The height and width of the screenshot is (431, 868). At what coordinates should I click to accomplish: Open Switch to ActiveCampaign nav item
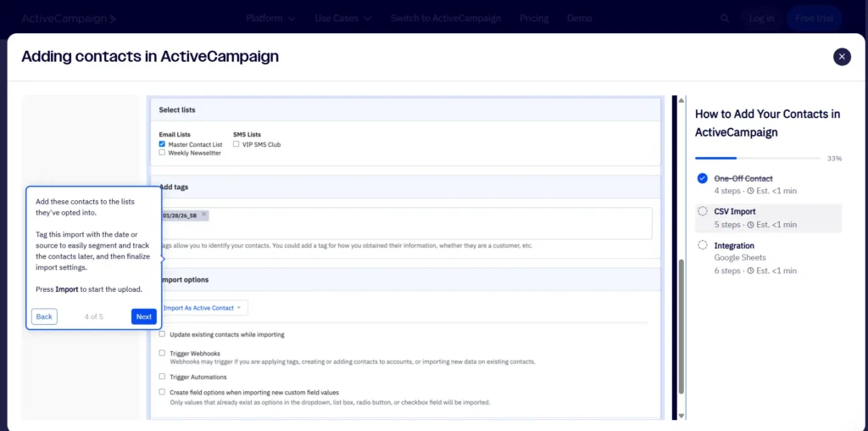click(446, 19)
